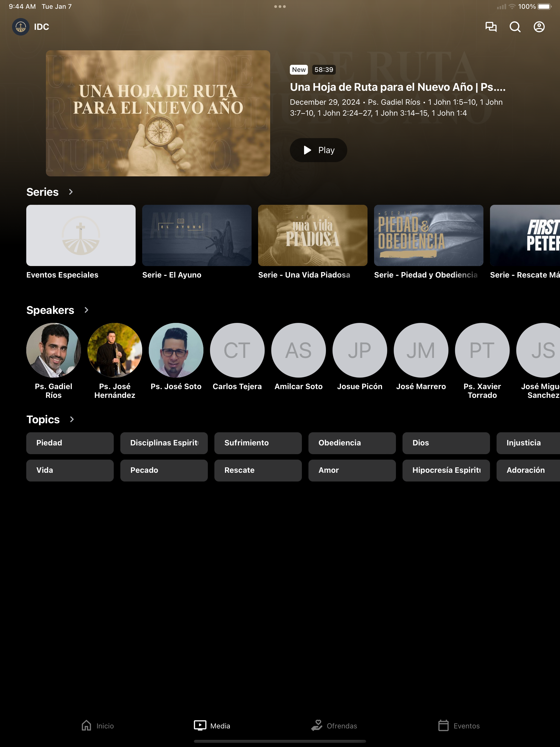
Task: Choose the Dios topic
Action: click(446, 443)
